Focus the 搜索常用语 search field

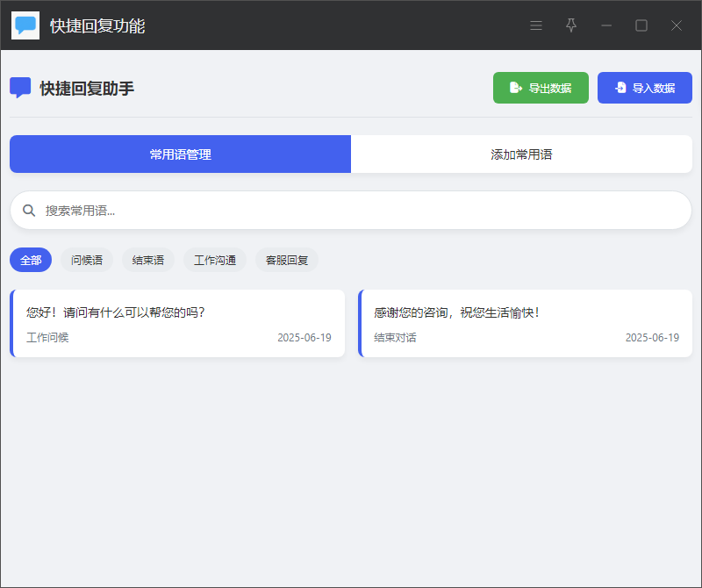tap(351, 211)
